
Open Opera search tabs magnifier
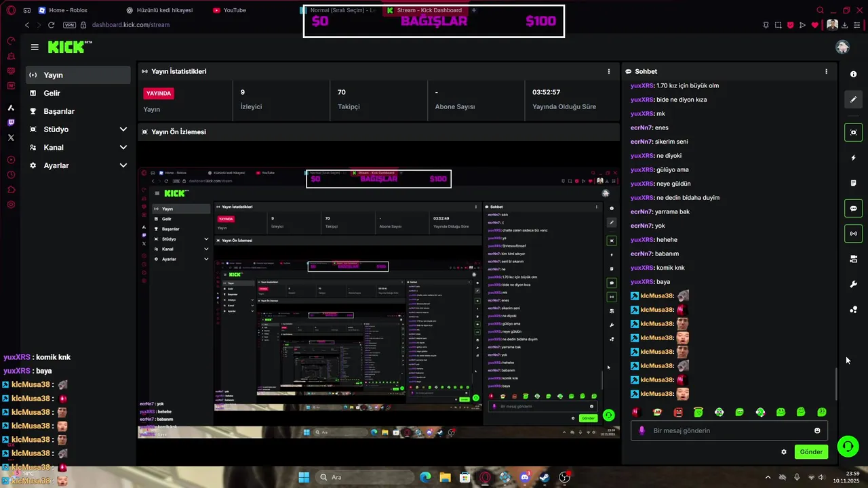820,10
